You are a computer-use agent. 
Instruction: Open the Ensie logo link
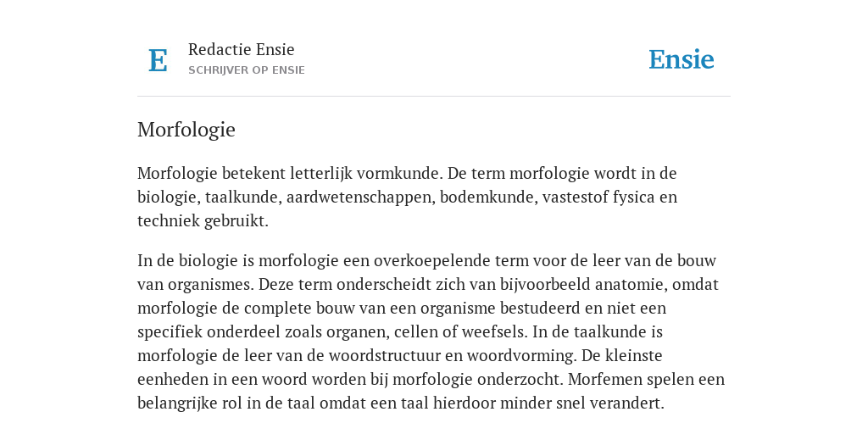682,59
